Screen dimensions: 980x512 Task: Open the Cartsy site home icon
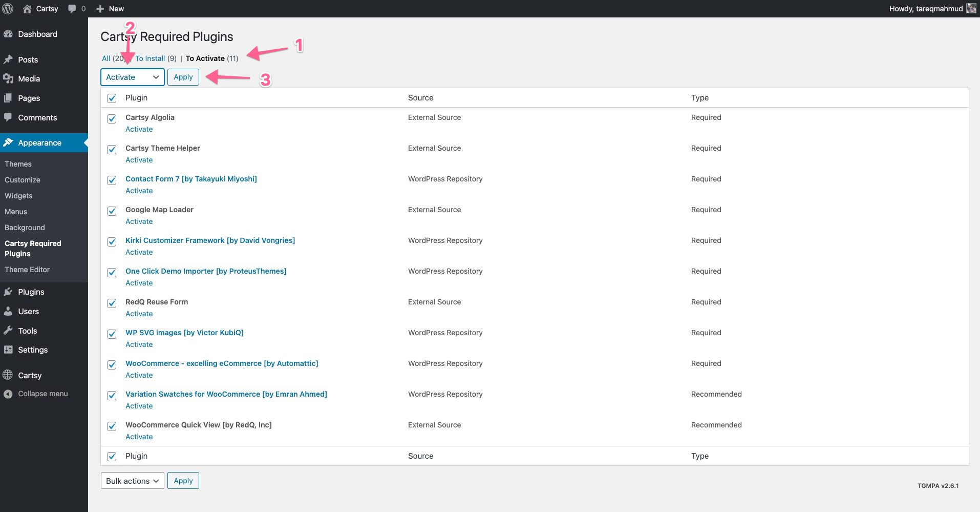[28, 9]
